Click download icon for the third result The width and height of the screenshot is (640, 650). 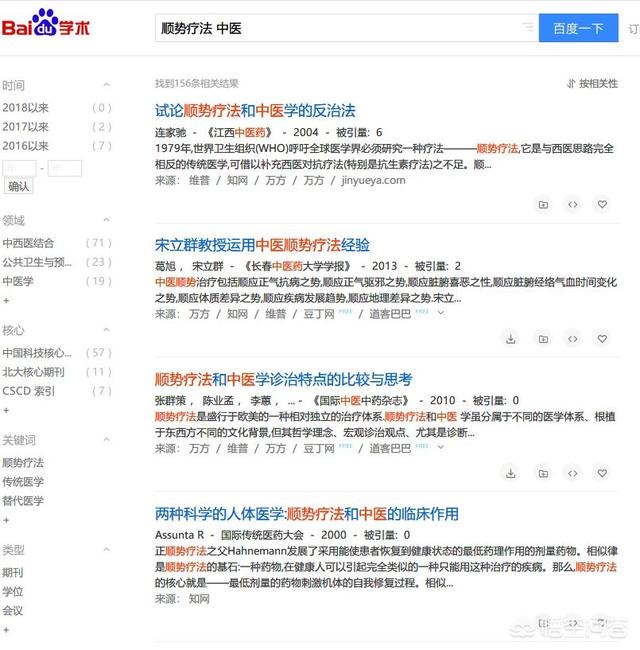[511, 473]
